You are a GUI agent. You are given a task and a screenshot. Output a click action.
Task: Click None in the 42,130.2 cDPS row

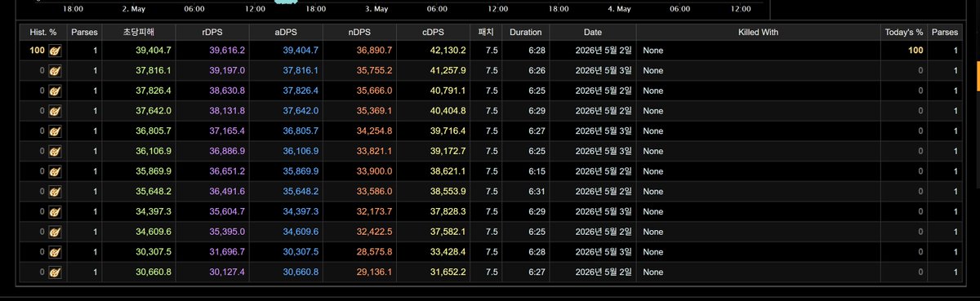click(x=653, y=51)
